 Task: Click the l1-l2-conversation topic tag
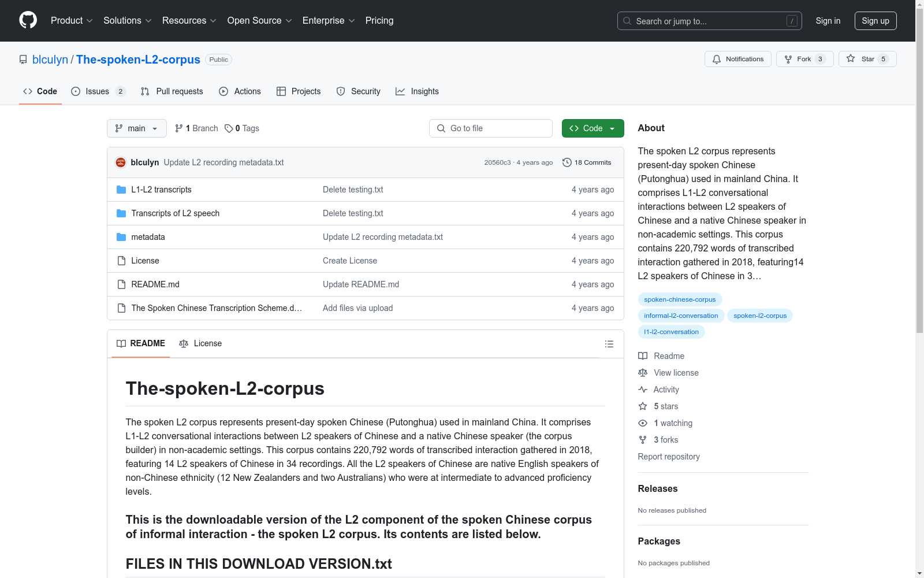[671, 332]
